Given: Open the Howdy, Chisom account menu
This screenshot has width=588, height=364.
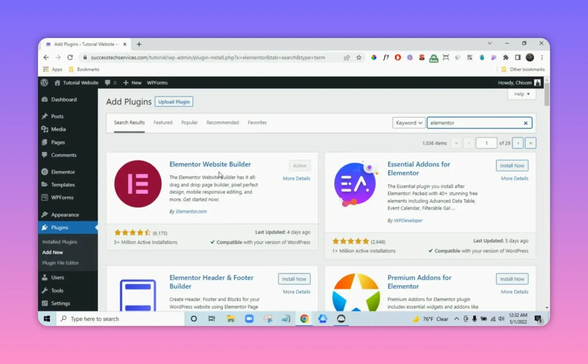Looking at the screenshot, I should coord(519,82).
